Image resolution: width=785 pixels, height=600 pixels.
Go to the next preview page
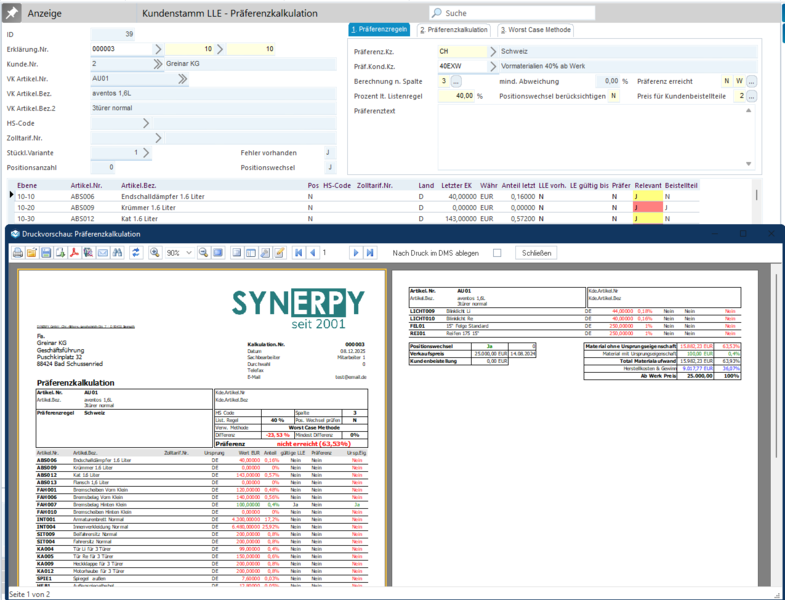356,253
